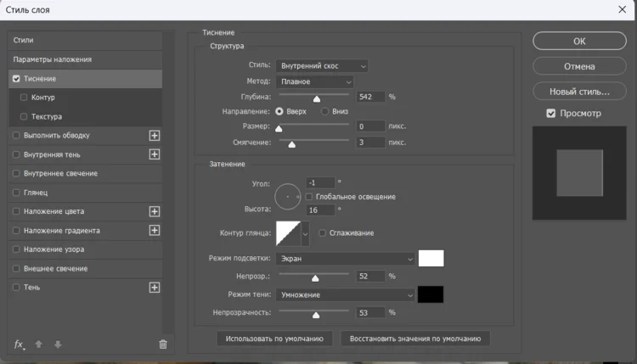Open the Стили section
637x364 pixels.
click(x=85, y=40)
